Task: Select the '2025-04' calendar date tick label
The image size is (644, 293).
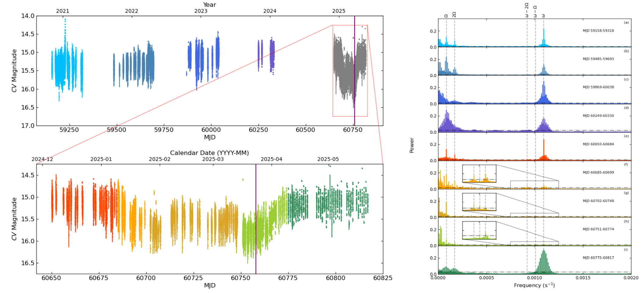Action: tap(271, 159)
